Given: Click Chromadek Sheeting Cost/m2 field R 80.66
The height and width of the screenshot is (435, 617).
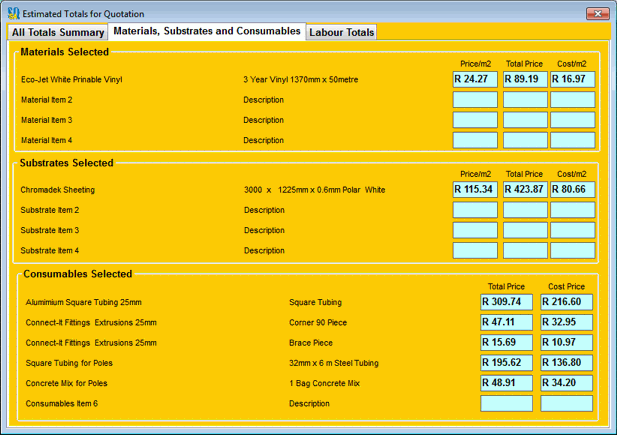Looking at the screenshot, I should 572,189.
